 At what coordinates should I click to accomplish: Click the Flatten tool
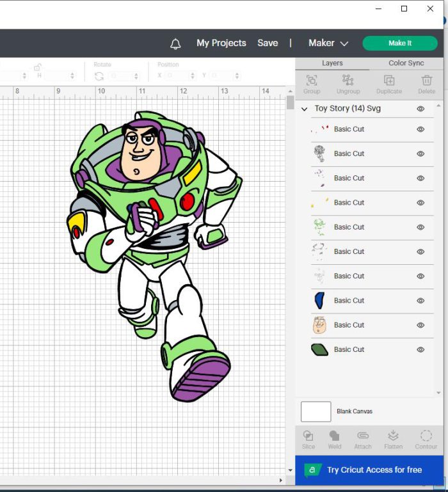(x=393, y=436)
